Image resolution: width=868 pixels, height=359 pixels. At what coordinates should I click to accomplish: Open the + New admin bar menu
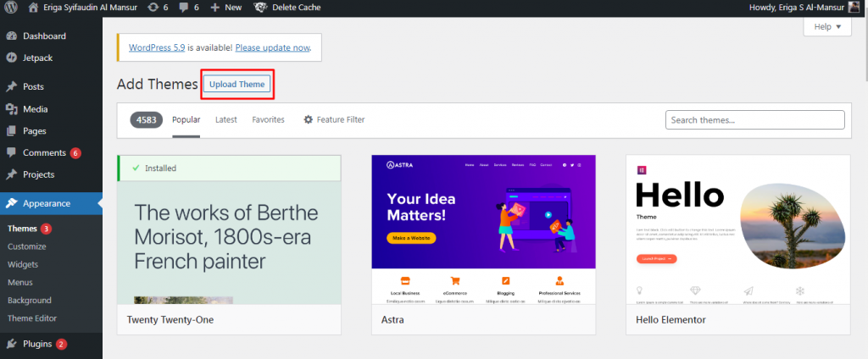click(225, 7)
